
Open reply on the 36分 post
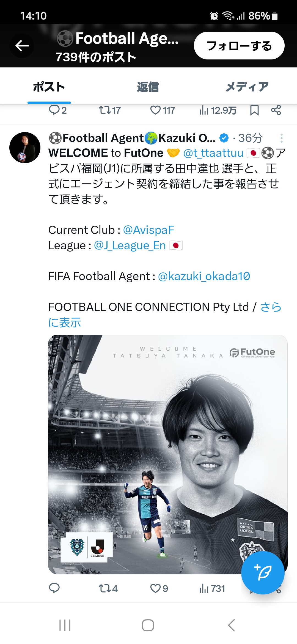pos(54,588)
